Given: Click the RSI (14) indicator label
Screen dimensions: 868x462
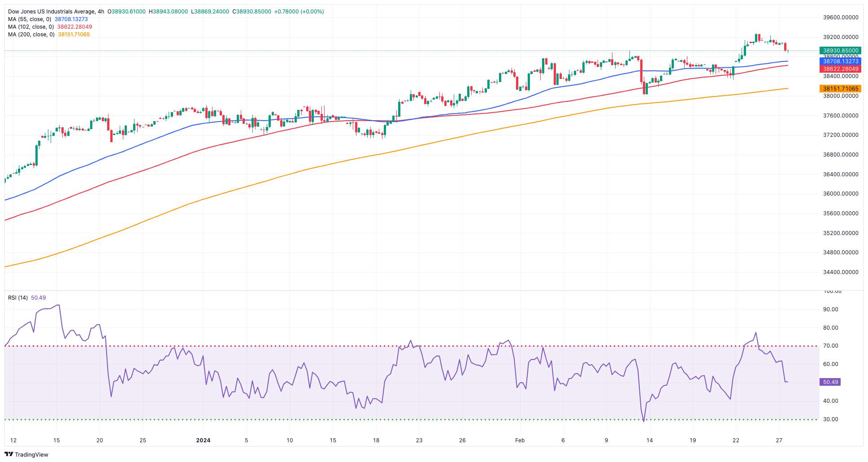Looking at the screenshot, I should point(18,298).
